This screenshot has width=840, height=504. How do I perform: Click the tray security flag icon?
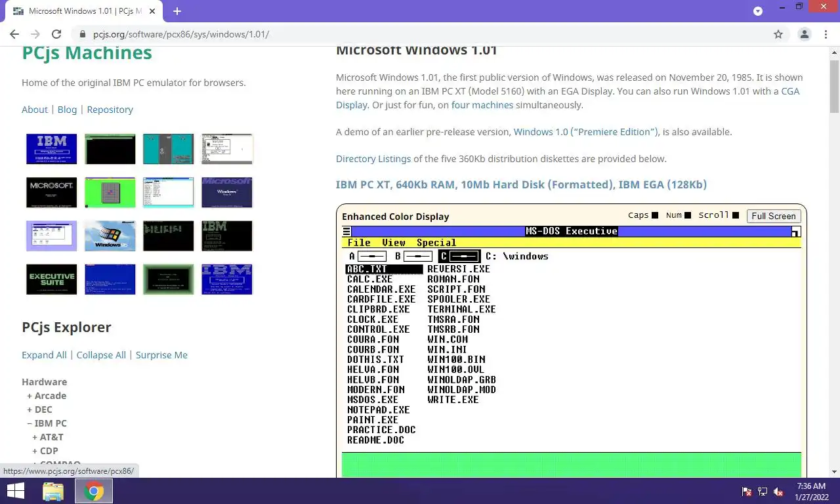(x=747, y=492)
